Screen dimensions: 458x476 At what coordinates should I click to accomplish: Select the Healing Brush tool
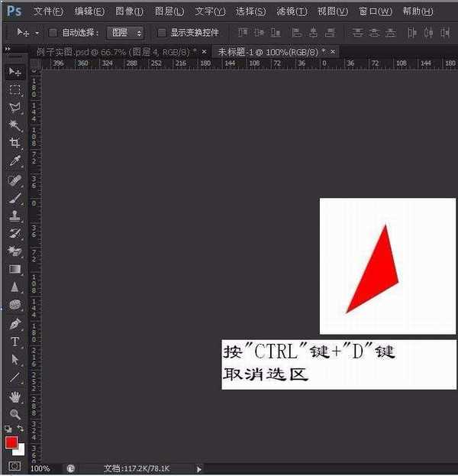pyautogui.click(x=15, y=180)
